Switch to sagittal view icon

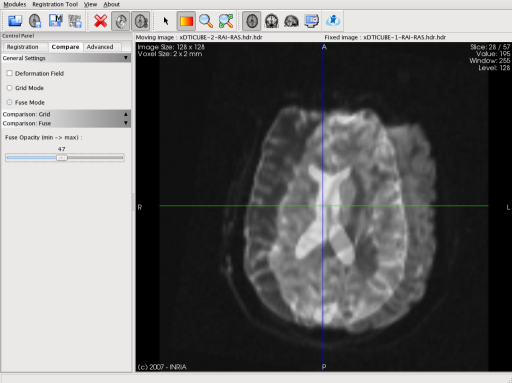tap(292, 21)
